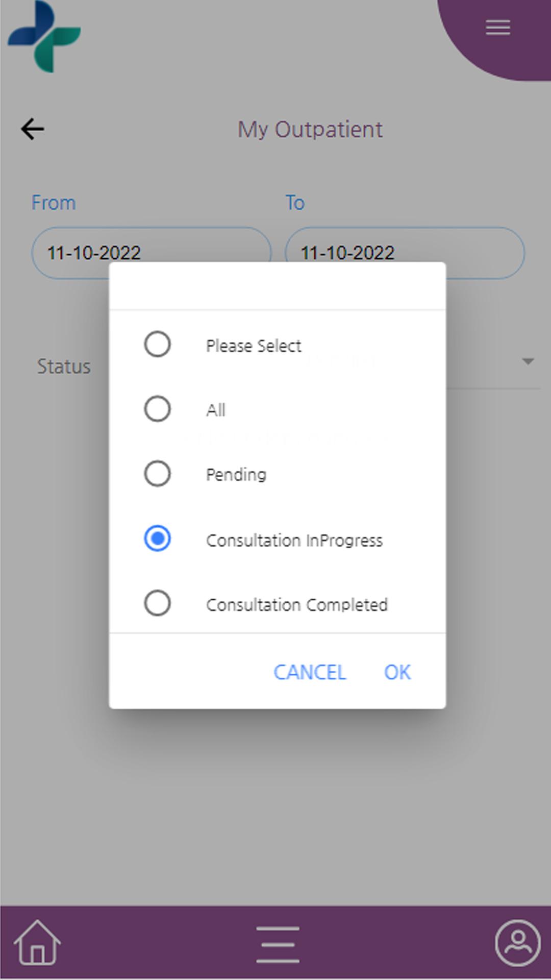Tap the home icon in bottom bar

pyautogui.click(x=37, y=943)
